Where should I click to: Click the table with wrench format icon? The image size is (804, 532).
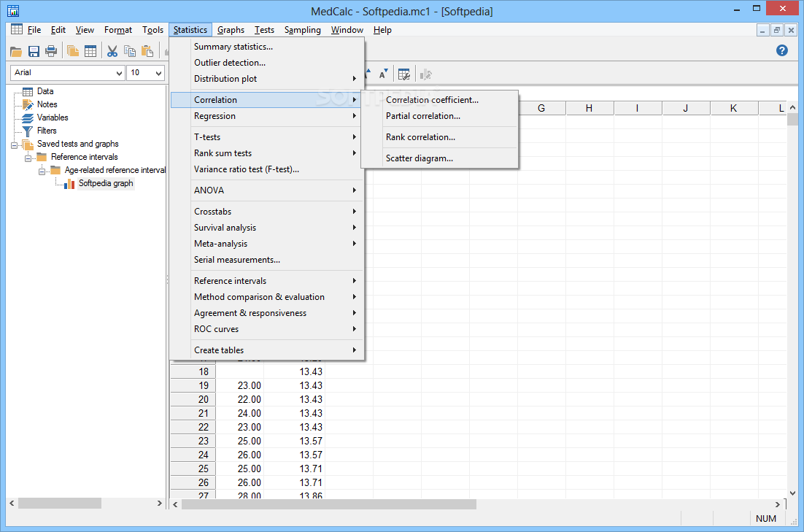click(404, 75)
